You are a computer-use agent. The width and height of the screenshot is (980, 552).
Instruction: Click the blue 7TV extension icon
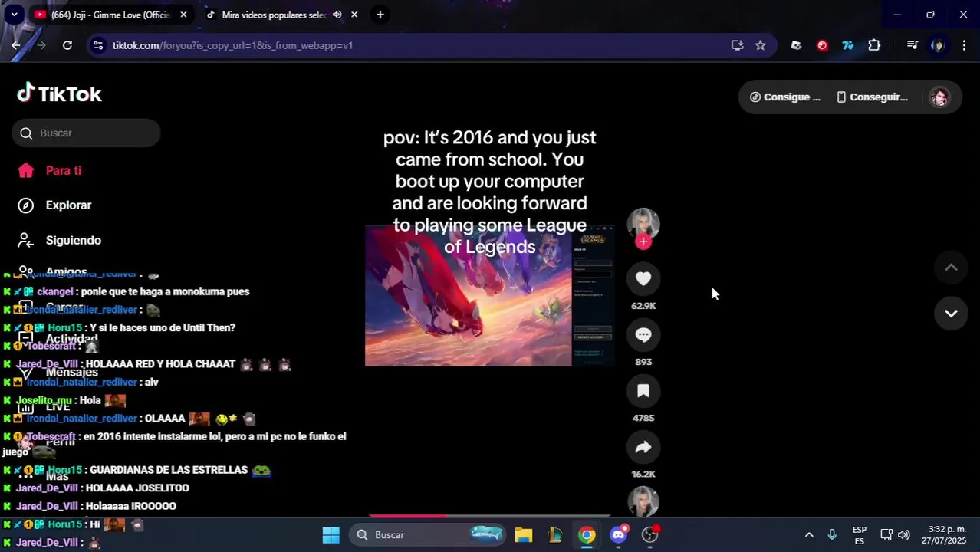click(x=848, y=45)
